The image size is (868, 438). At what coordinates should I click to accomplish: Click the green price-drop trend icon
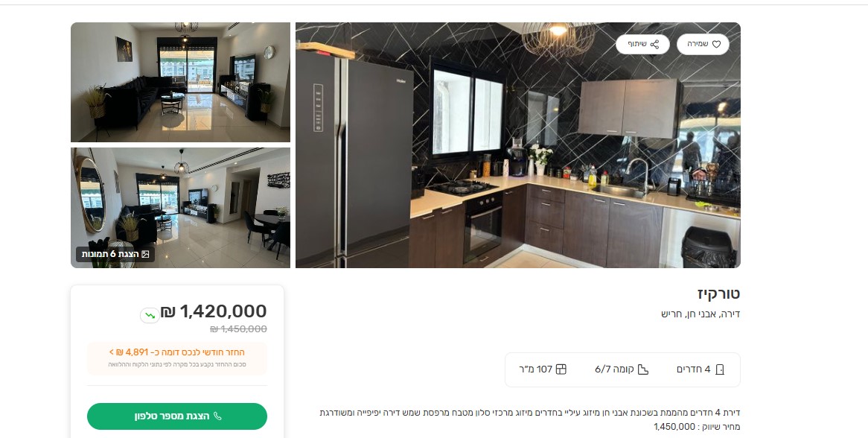click(150, 315)
